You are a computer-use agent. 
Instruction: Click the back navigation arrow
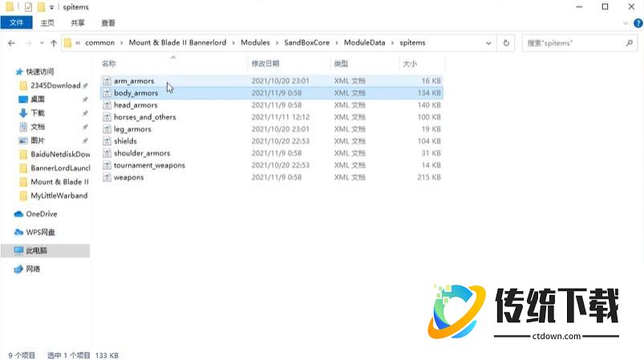(x=13, y=42)
